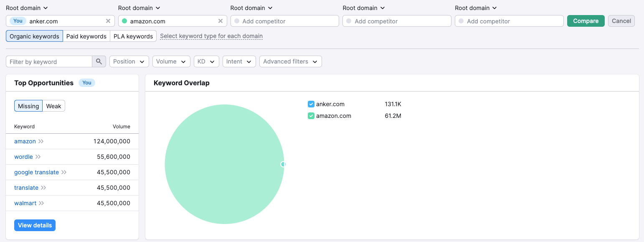Open the walmart keyword link
The image size is (644, 242).
[25, 203]
